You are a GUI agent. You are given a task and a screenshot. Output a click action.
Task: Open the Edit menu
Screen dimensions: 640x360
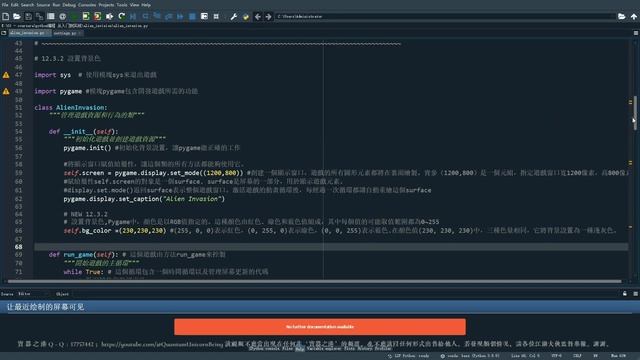(15, 5)
